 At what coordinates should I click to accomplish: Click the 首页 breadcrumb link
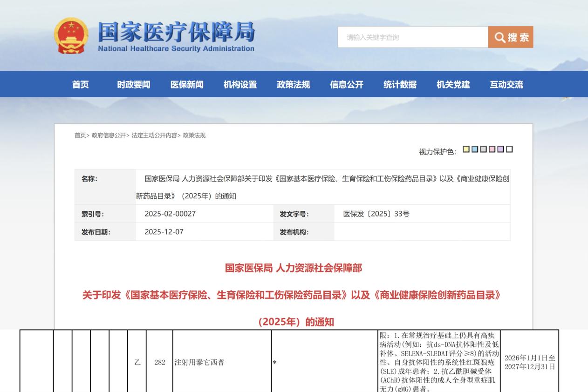pos(80,135)
